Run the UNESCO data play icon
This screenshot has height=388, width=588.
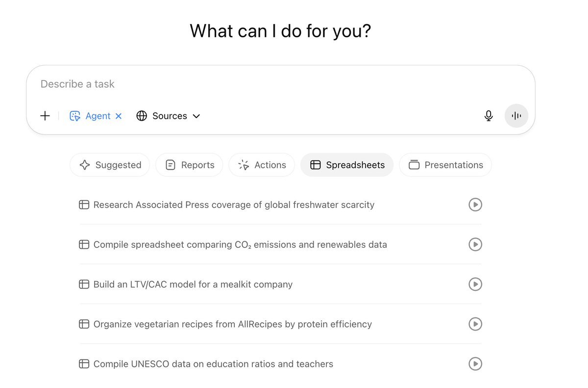475,363
